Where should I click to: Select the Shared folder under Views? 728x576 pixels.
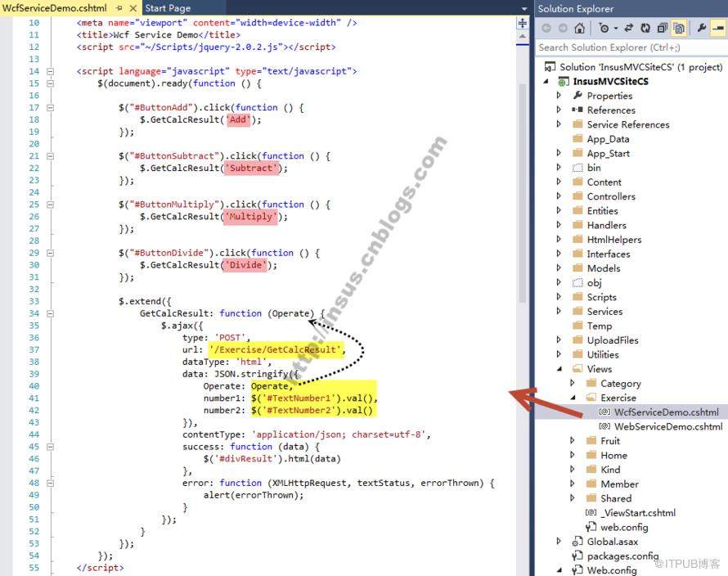[616, 498]
